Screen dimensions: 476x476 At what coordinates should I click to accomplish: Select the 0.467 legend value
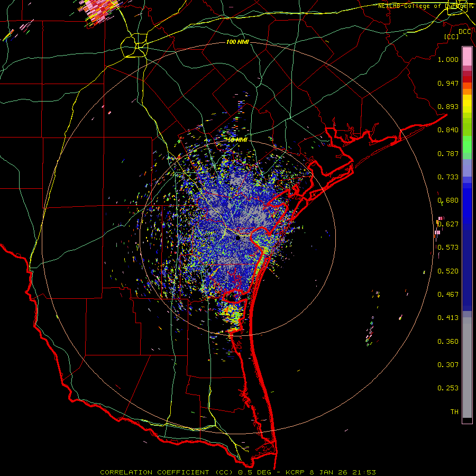click(448, 295)
